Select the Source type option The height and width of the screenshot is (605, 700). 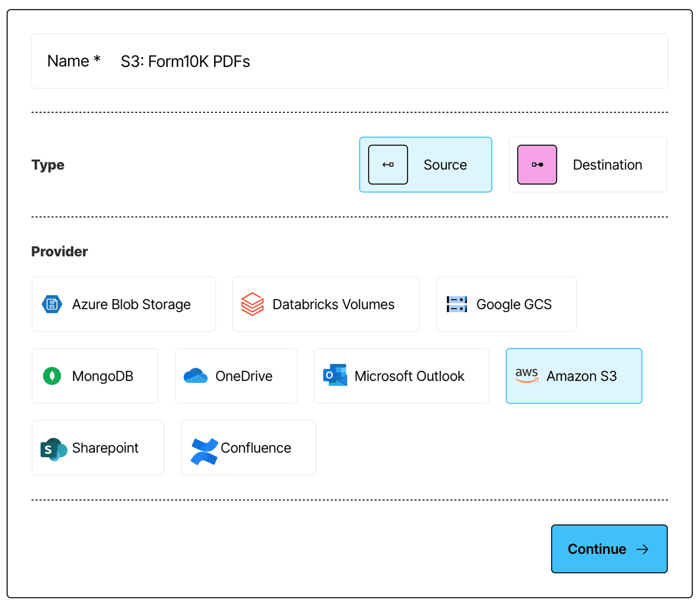pyautogui.click(x=426, y=165)
